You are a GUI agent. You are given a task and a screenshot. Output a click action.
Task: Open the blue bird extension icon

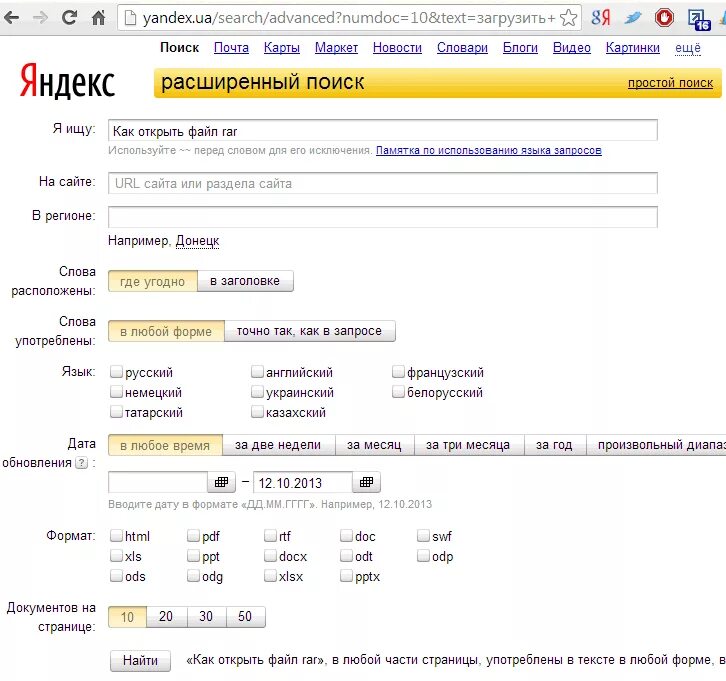(x=632, y=18)
